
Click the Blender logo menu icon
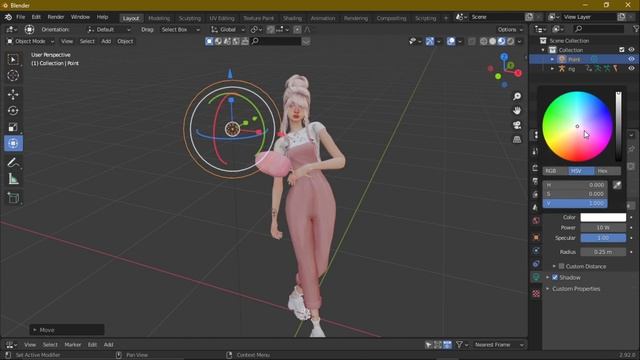tap(8, 17)
